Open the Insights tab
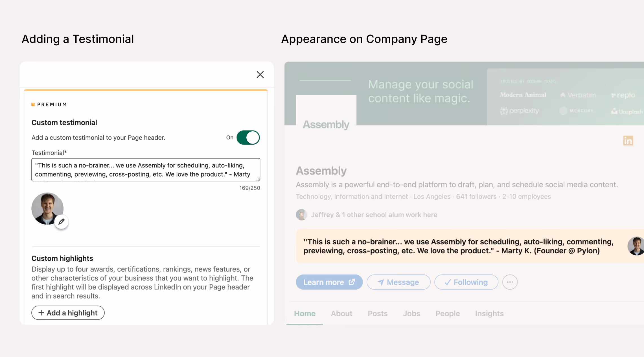The image size is (644, 357). point(489,313)
